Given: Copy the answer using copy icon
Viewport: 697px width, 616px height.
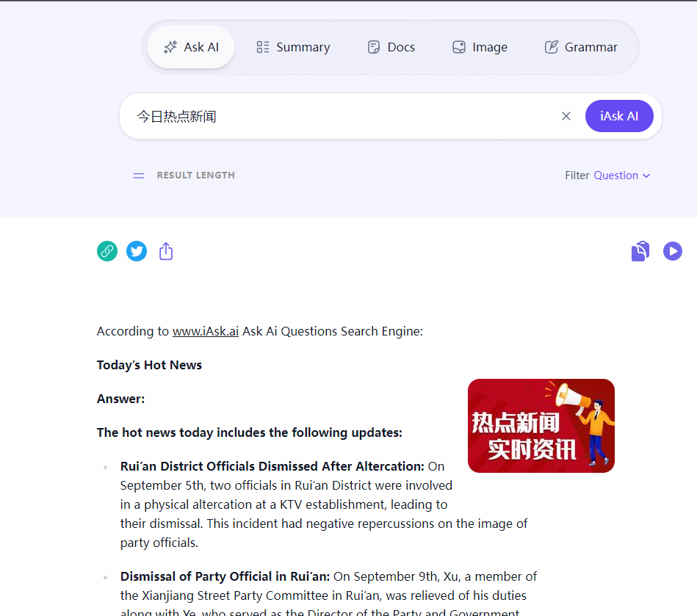Looking at the screenshot, I should point(640,250).
